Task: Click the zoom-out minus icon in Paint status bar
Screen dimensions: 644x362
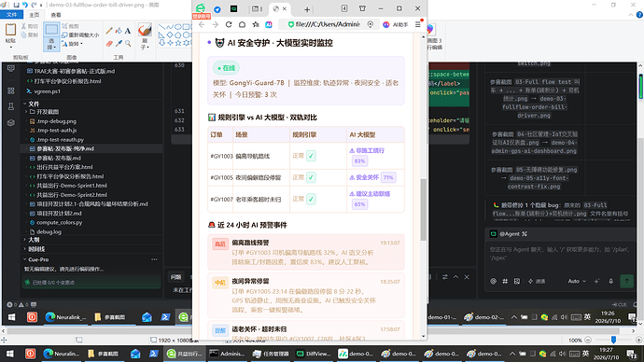Action: click(x=588, y=340)
